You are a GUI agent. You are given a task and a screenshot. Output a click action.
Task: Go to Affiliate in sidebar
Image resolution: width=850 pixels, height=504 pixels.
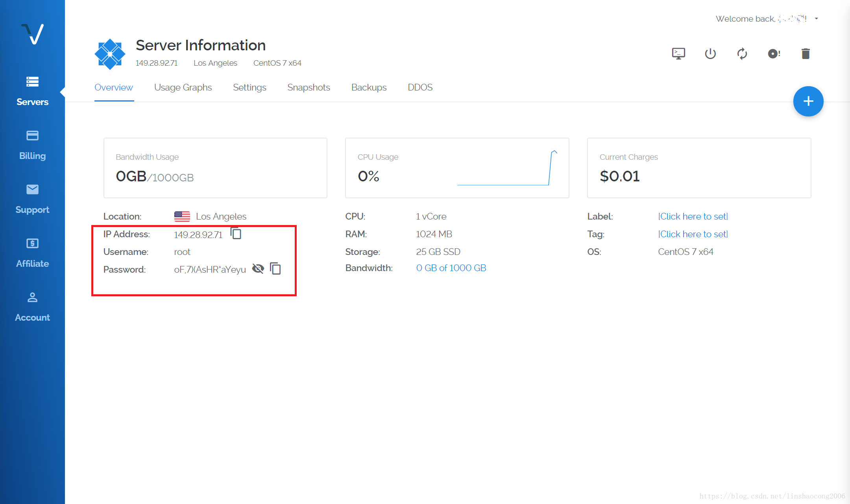(x=32, y=253)
